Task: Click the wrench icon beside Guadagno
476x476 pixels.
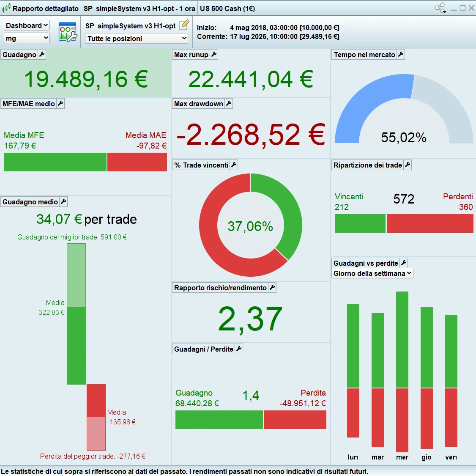Action: pyautogui.click(x=42, y=55)
